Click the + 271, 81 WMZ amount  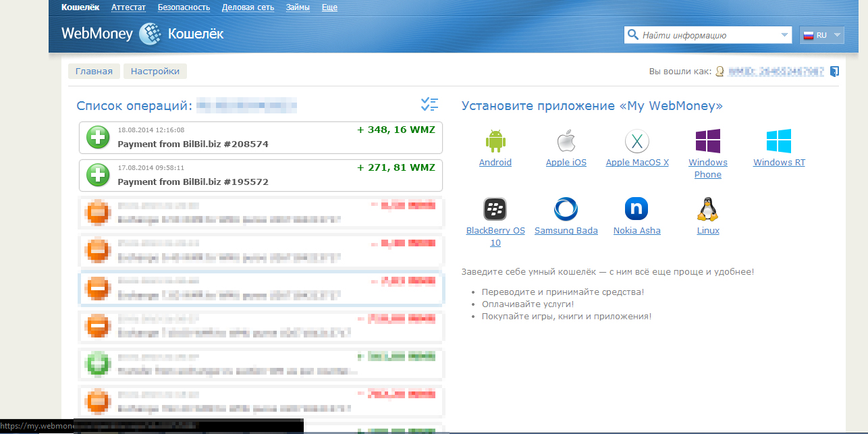pos(396,167)
